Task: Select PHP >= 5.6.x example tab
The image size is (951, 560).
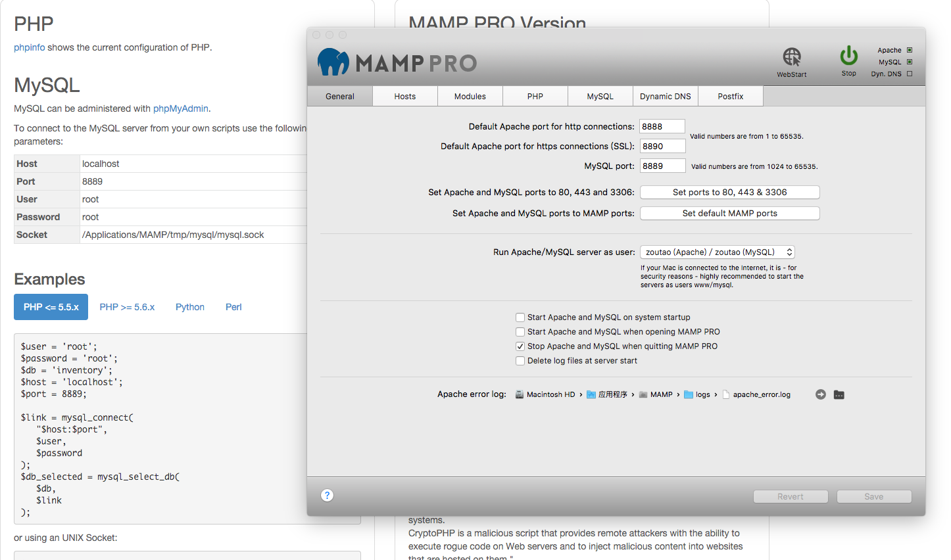Action: click(127, 307)
